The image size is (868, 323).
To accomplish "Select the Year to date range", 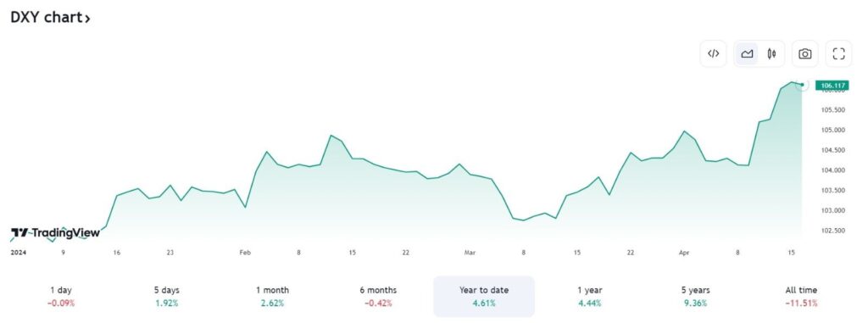I will [x=484, y=297].
